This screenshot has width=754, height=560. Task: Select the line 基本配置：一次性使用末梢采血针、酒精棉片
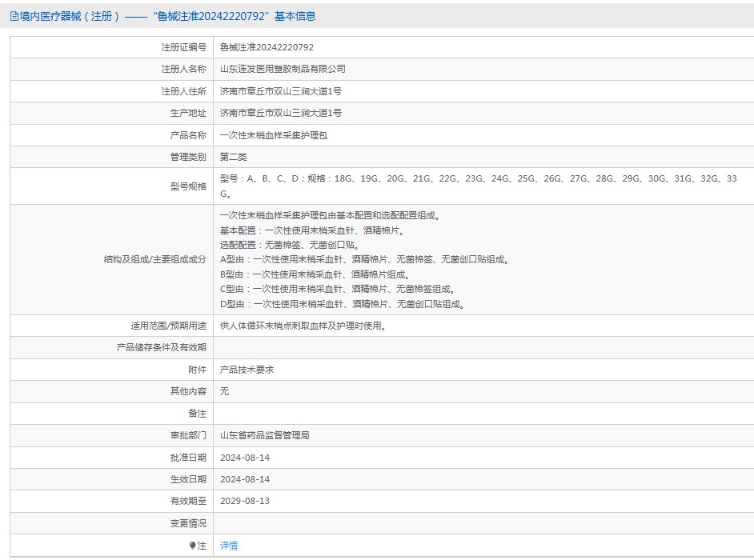[313, 230]
